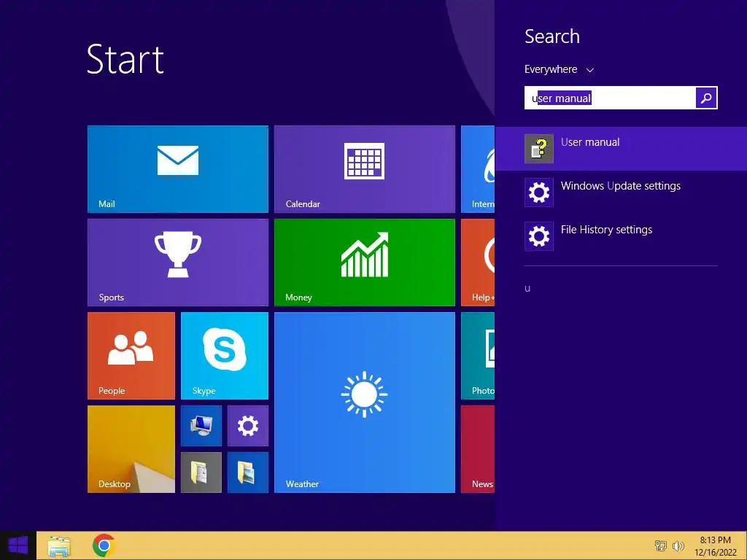This screenshot has width=747, height=560.
Task: Open the This PC computer small tile
Action: point(201,426)
